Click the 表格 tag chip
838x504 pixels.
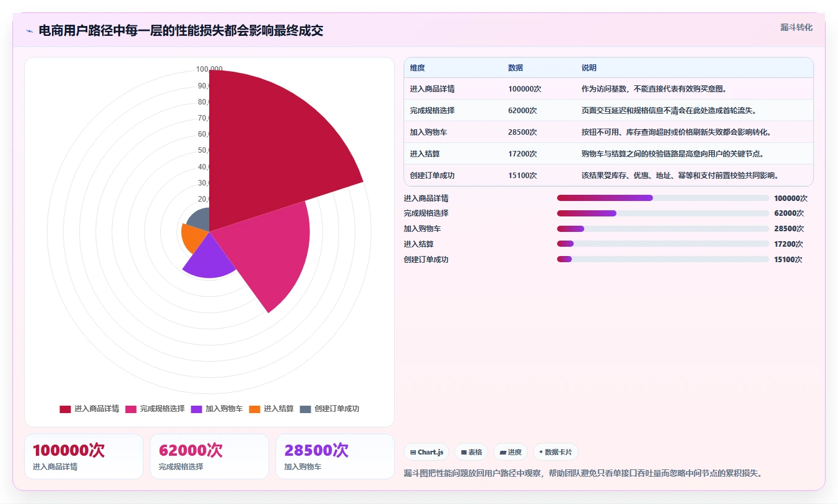pos(471,452)
